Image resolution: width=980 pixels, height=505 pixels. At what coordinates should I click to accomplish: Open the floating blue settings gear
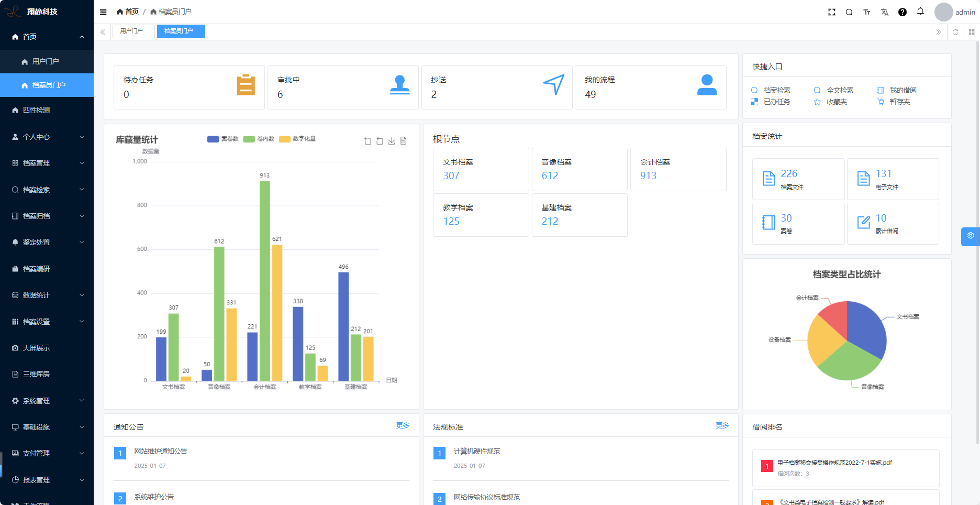coord(970,236)
